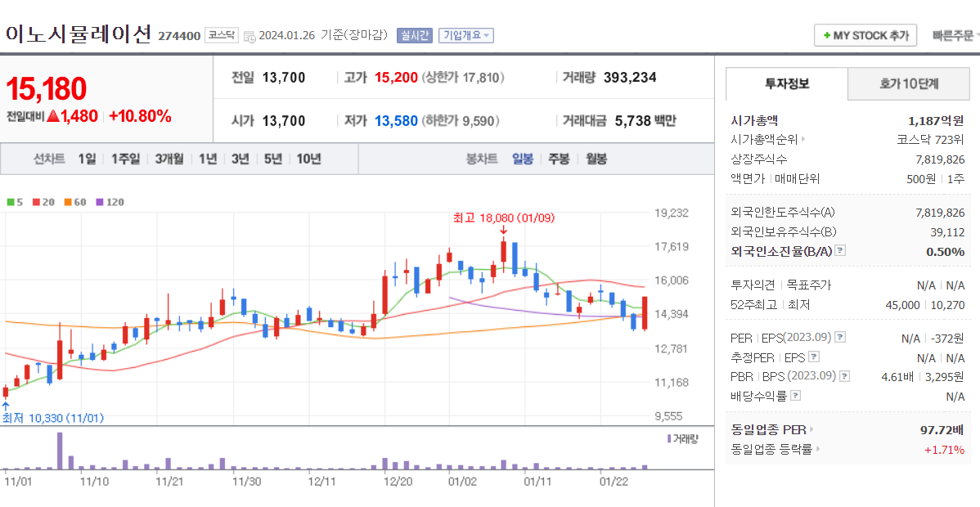Open the help icon next to PBR BPS

[844, 376]
